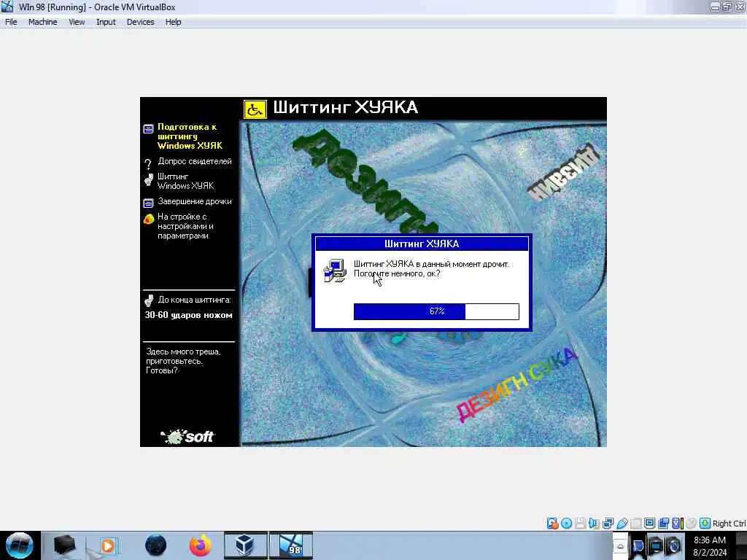Screen dimensions: 747x560
Task: Click the monitor tray icon left of camera
Action: tap(656, 545)
